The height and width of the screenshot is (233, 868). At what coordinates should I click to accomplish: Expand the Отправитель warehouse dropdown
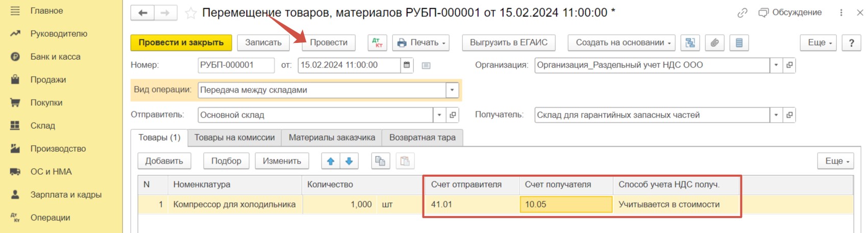pyautogui.click(x=439, y=115)
